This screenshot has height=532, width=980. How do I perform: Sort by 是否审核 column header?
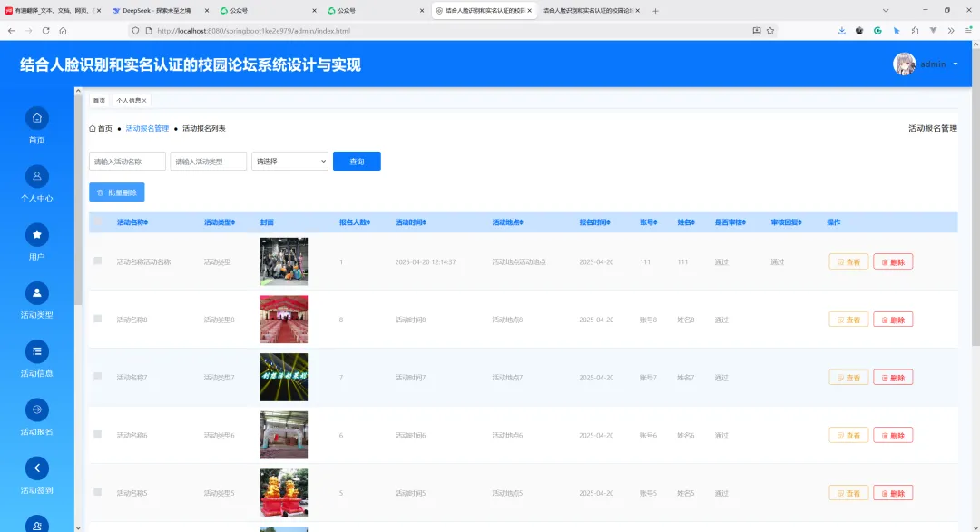[x=730, y=222]
